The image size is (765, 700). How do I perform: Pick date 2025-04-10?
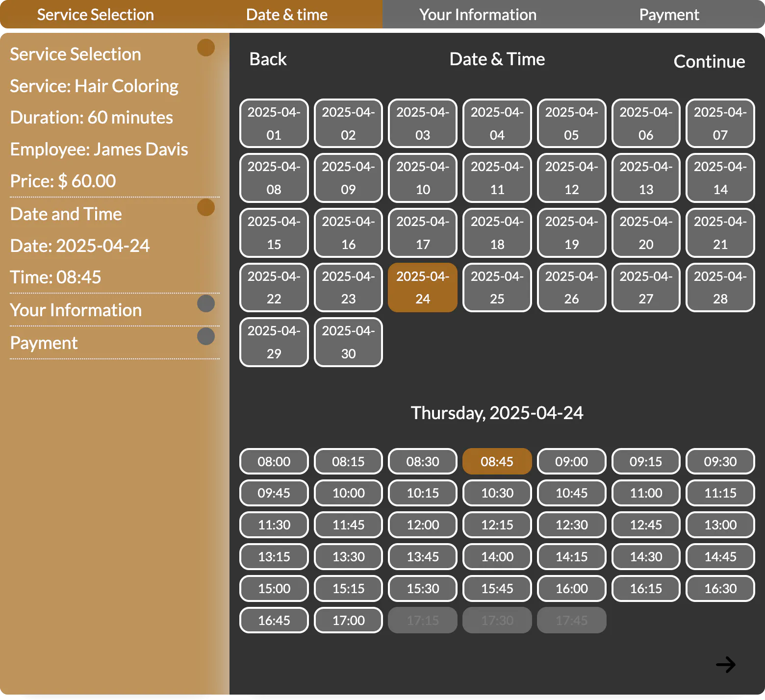click(423, 178)
